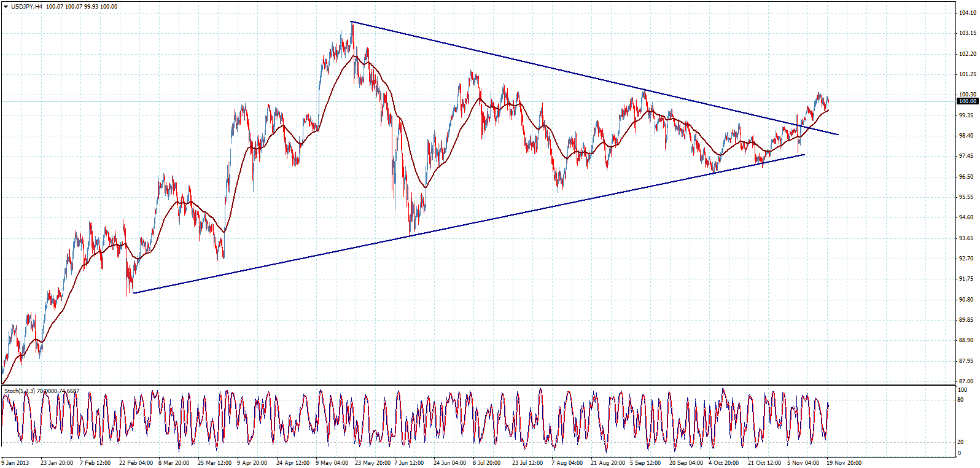Click the 23 Jan 20:00 time label
The image size is (980, 468).
pos(56,463)
